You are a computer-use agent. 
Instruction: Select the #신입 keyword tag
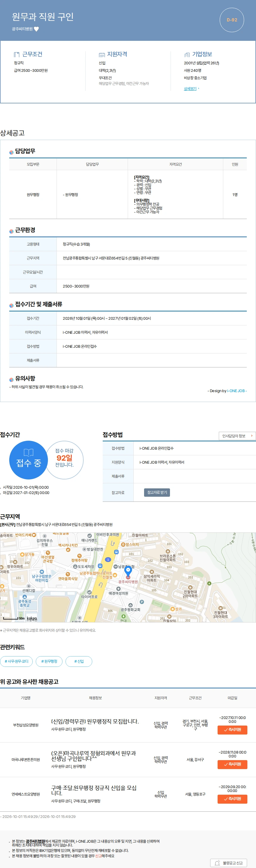point(79,661)
